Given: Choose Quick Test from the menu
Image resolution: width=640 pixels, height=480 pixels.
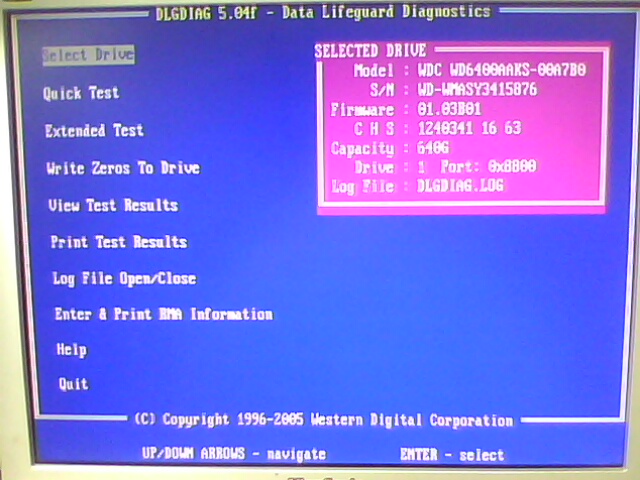Looking at the screenshot, I should (81, 93).
